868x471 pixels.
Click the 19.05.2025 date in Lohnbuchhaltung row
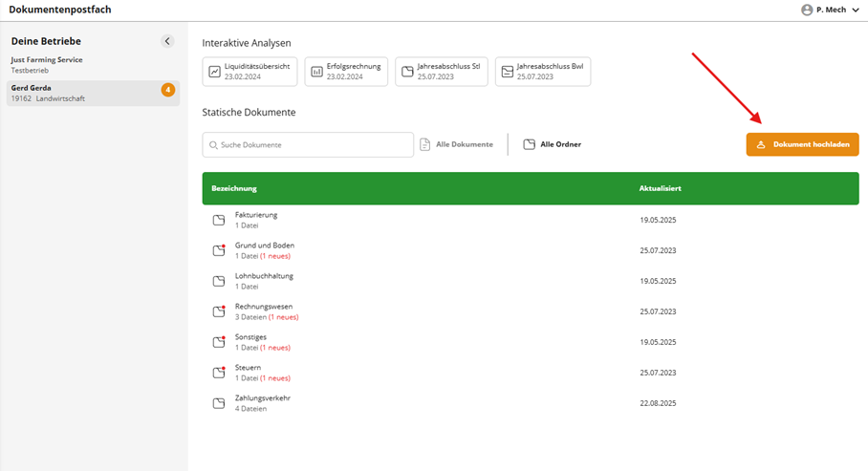pyautogui.click(x=658, y=281)
